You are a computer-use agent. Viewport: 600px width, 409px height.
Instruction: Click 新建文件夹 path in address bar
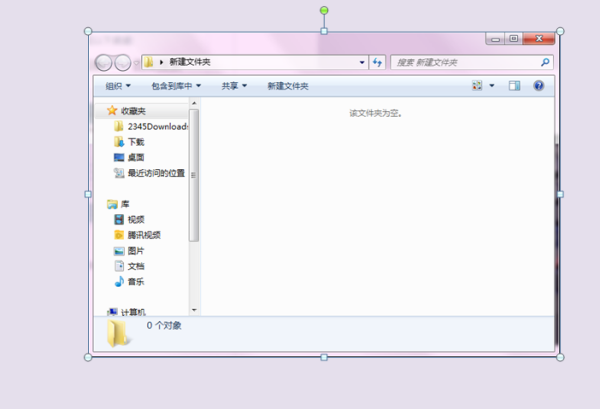190,62
